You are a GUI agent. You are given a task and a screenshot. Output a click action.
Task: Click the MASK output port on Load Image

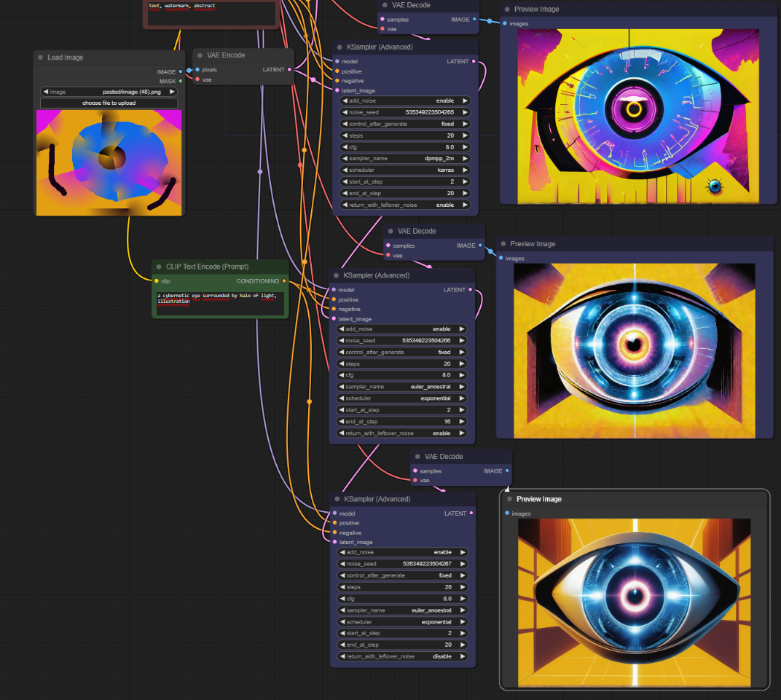click(x=180, y=81)
